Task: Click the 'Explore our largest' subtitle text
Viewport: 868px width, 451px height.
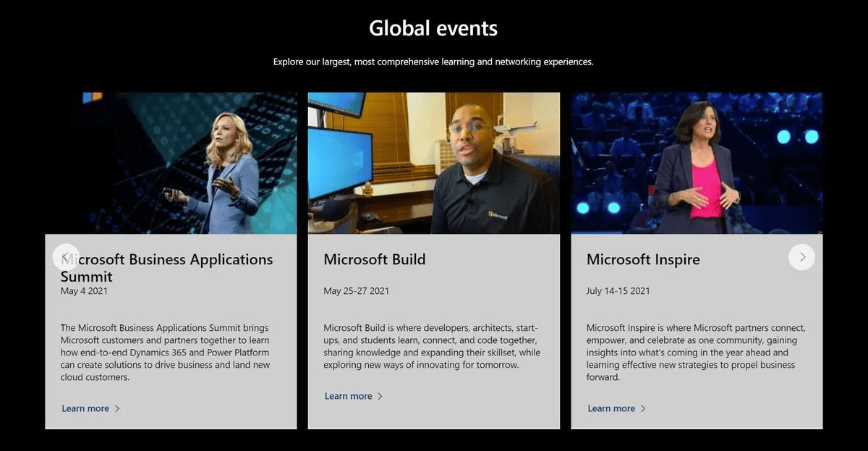Action: [433, 62]
